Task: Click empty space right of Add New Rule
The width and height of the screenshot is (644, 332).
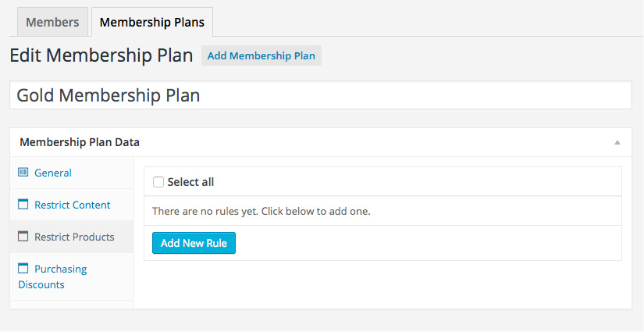Action: [x=427, y=243]
